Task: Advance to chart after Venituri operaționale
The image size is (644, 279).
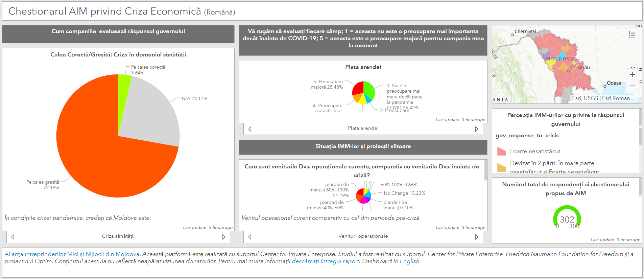Action: (x=476, y=237)
